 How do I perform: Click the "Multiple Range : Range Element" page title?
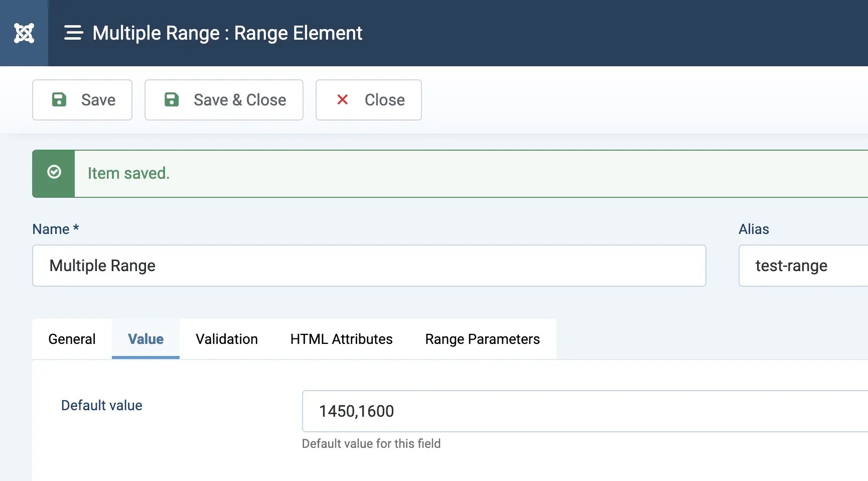pos(227,33)
